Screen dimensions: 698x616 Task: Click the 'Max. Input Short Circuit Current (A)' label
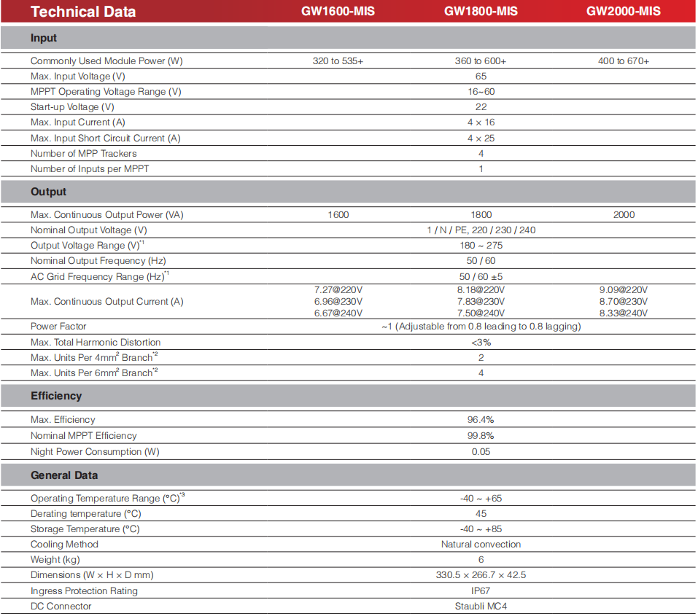(106, 139)
